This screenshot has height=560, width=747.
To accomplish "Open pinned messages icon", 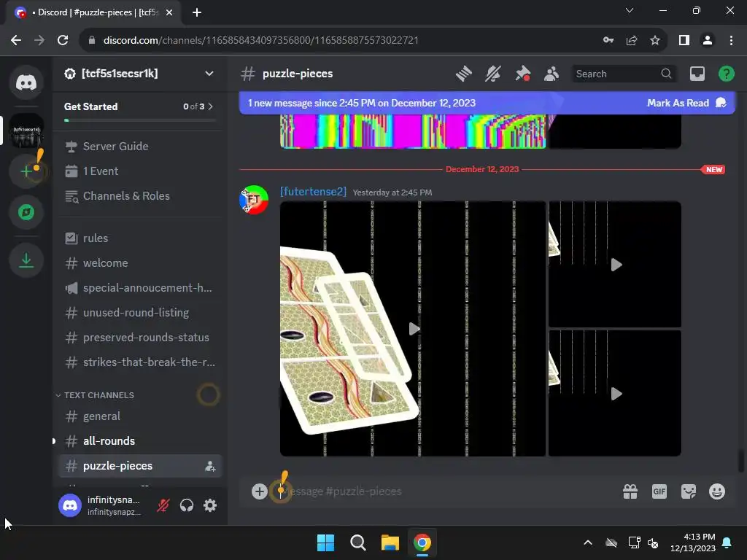I will (522, 74).
